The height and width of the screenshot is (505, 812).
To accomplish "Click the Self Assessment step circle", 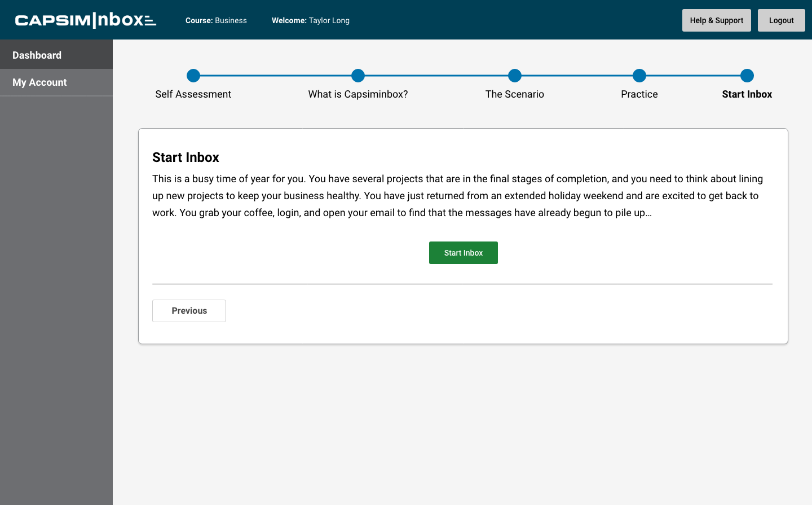I will point(193,76).
